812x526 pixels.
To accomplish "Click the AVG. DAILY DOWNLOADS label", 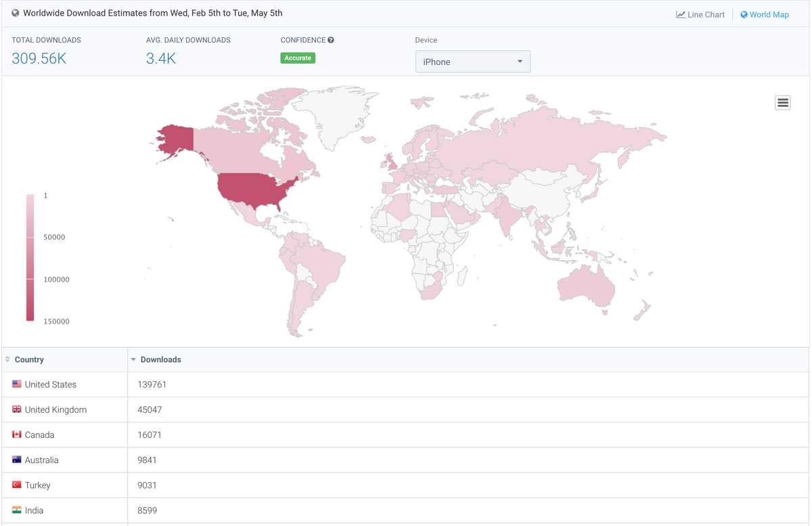I will click(x=188, y=40).
